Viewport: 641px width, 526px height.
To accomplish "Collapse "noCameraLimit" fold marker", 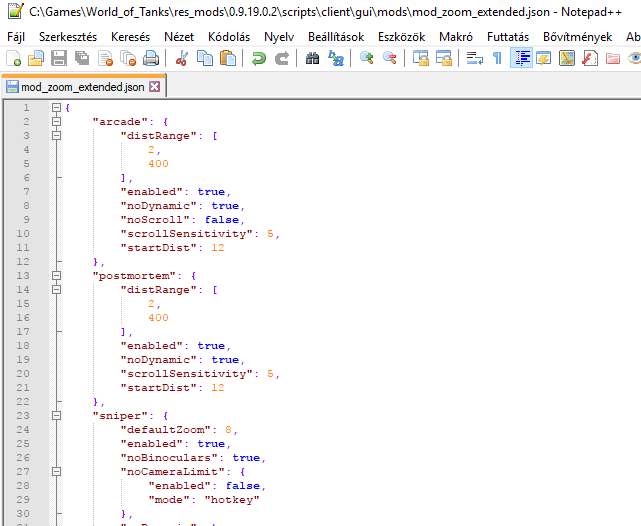I will 56,472.
